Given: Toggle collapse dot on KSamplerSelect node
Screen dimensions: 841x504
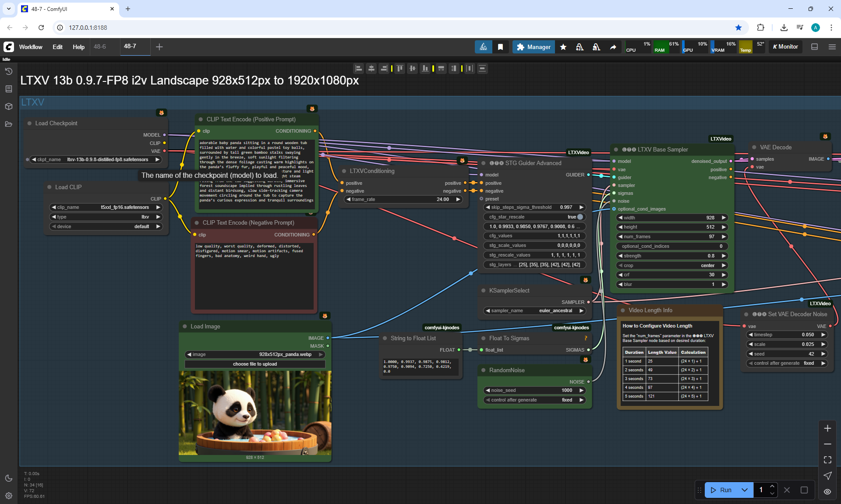Looking at the screenshot, I should [x=484, y=290].
